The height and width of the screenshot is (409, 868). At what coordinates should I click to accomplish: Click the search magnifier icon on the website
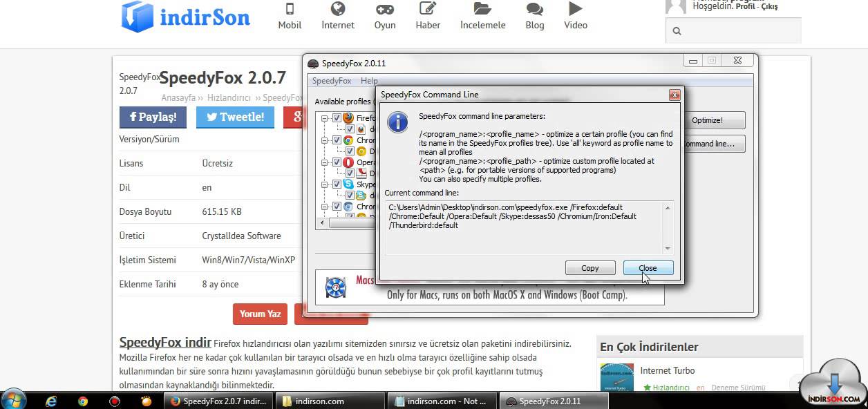[677, 31]
